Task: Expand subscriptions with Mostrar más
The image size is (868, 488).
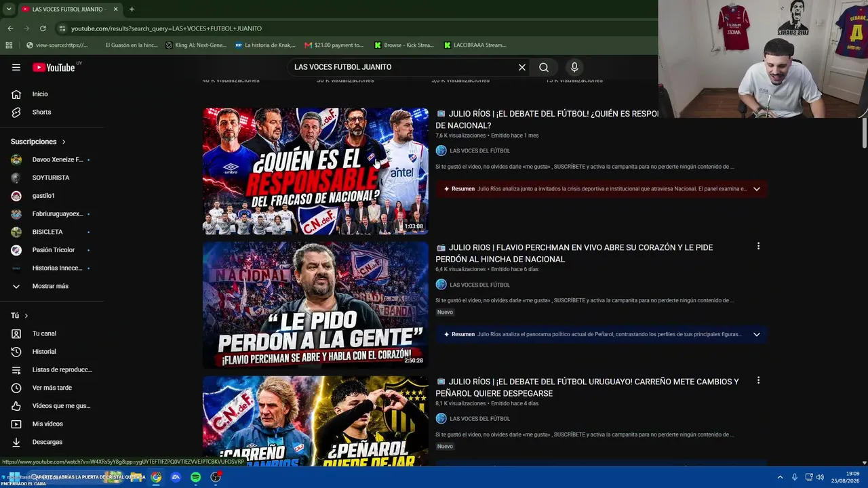Action: 52,286
